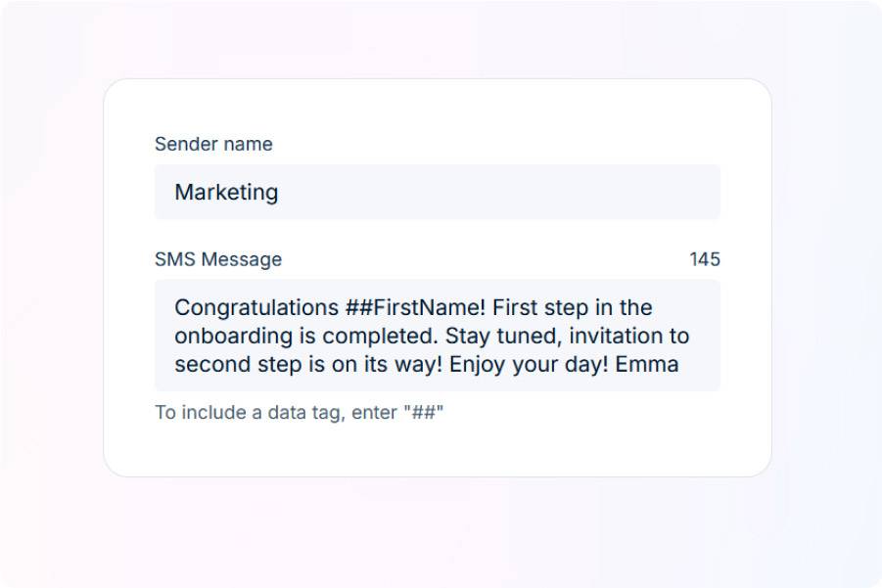Screen dimensions: 882x588
Task: Click the ##FirstName data tag in message
Action: 415,307
